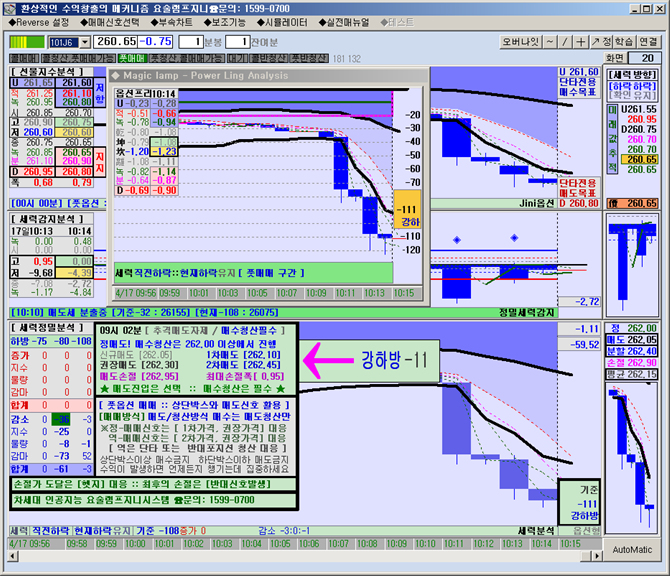
Task: Open the ◆시뮬레이터 menu
Action: 282,22
